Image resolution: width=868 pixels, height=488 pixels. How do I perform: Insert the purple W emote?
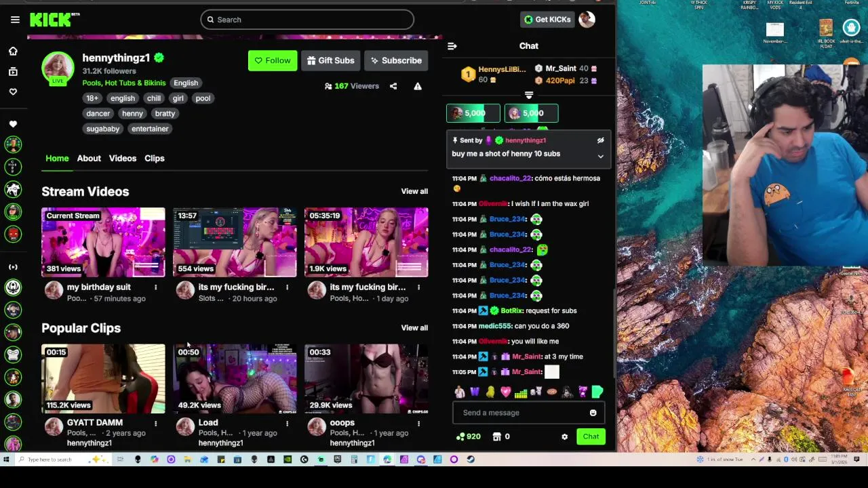475,392
